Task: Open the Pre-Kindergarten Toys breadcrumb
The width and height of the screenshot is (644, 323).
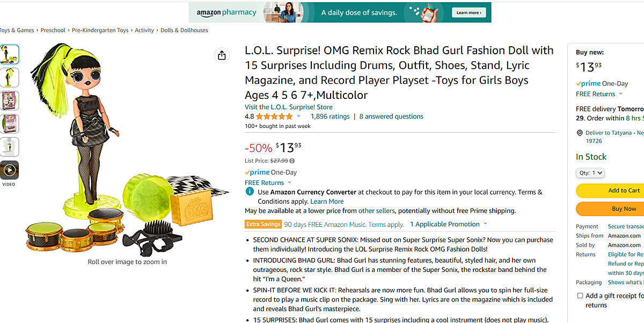Action: click(x=100, y=31)
